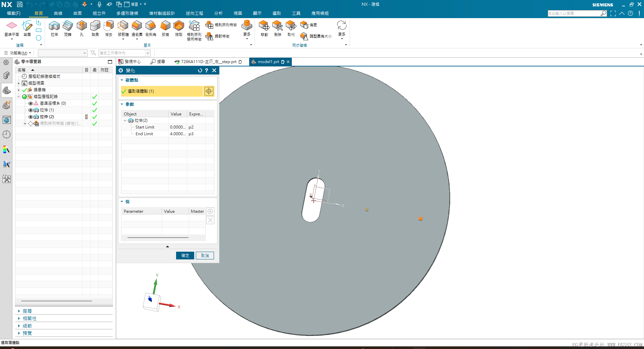
Task: Toggle visibility eye of 拉伸 (2)
Action: tap(31, 117)
